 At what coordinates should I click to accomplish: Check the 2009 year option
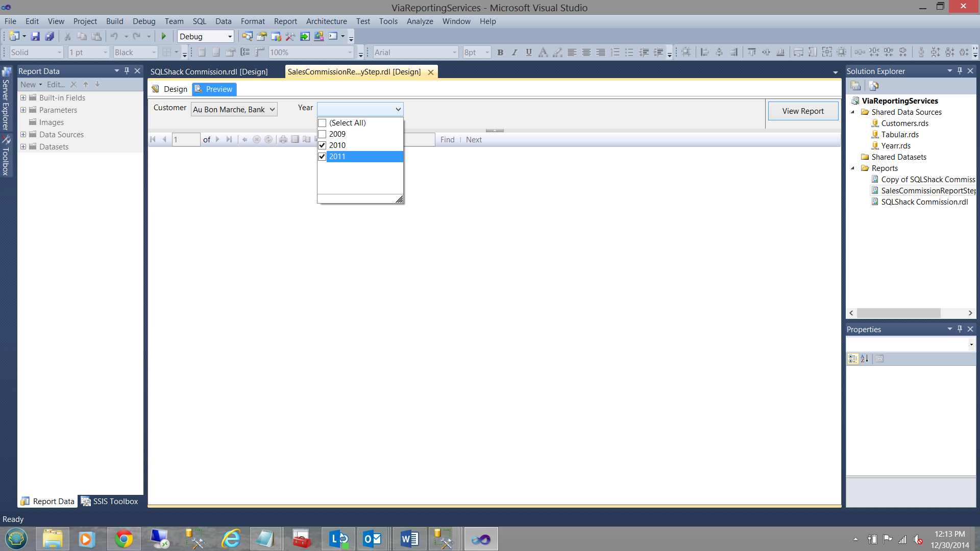tap(322, 134)
